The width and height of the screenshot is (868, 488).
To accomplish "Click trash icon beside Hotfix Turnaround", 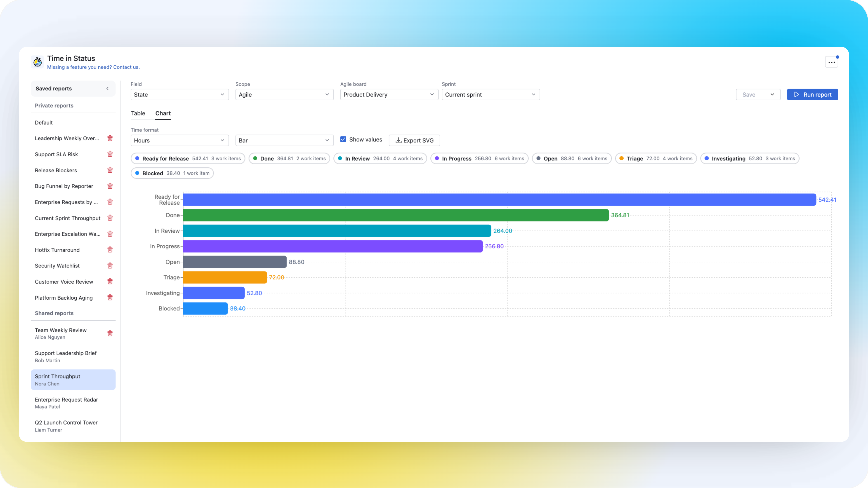I will click(110, 250).
